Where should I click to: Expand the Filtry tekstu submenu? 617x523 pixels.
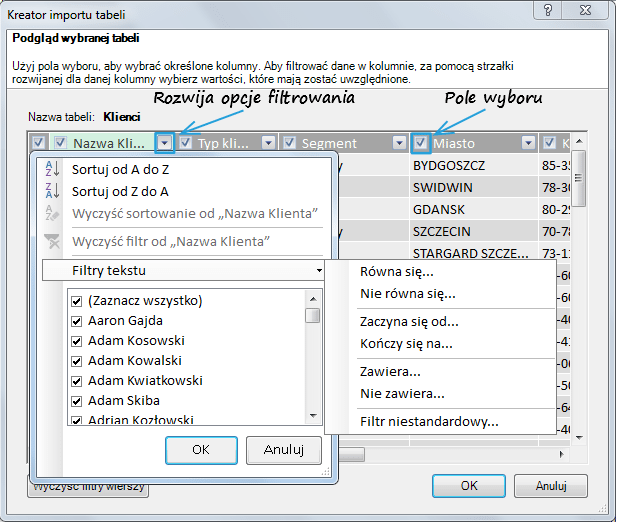click(x=184, y=271)
